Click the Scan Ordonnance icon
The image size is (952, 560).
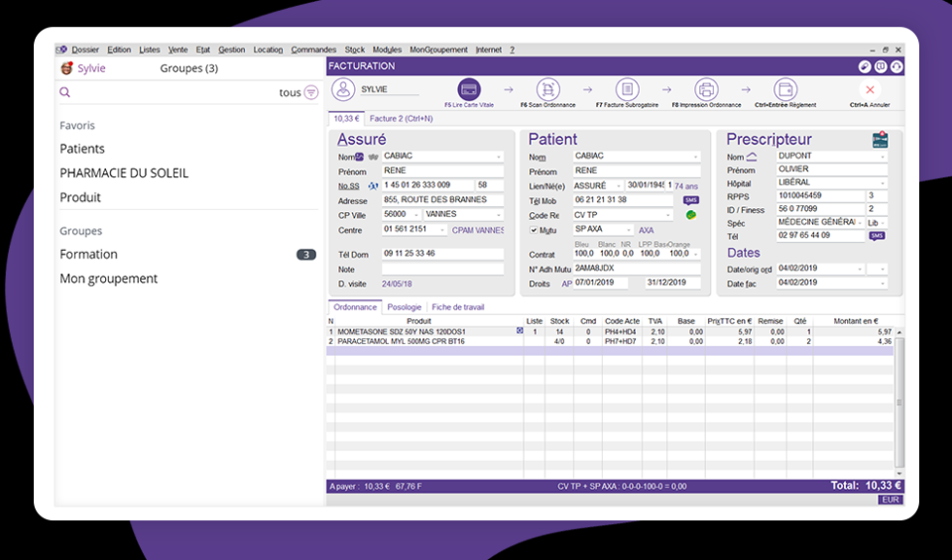[547, 89]
